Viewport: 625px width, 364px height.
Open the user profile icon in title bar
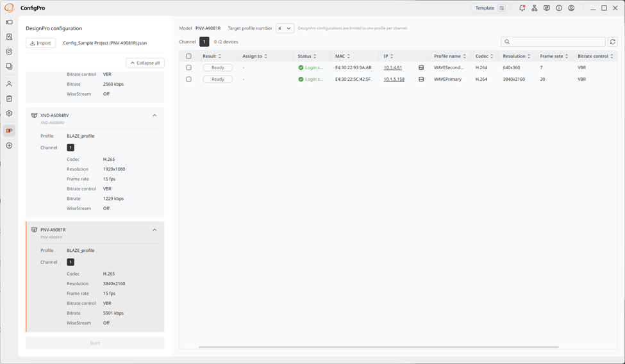coord(571,8)
